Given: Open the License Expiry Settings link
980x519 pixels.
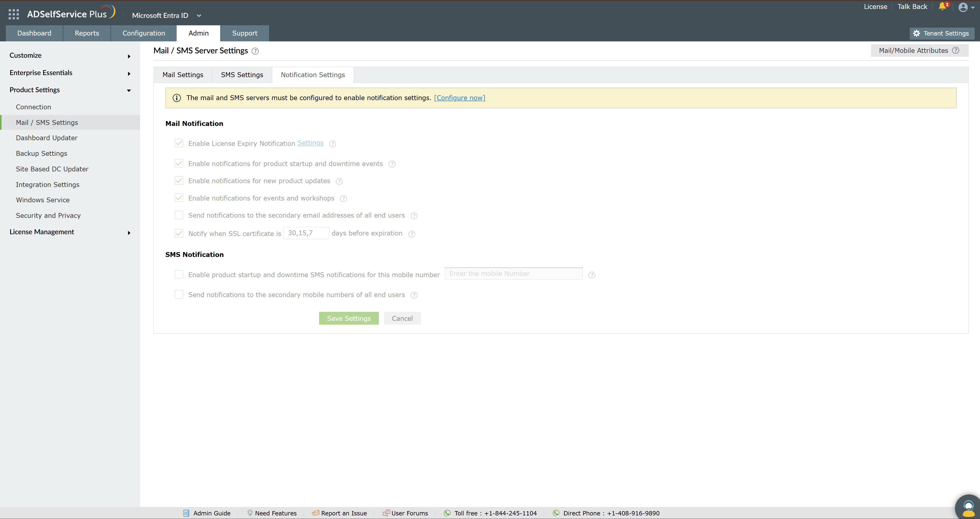Looking at the screenshot, I should 310,143.
